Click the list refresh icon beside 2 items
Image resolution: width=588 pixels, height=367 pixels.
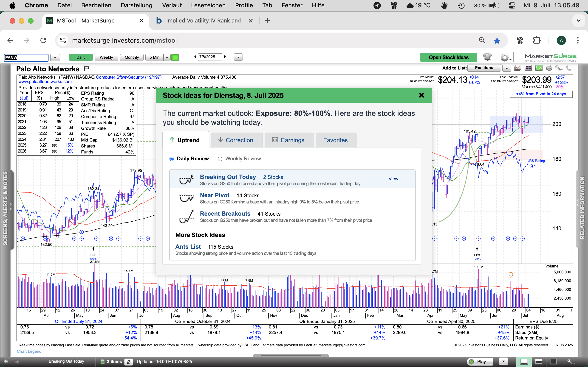point(129,362)
